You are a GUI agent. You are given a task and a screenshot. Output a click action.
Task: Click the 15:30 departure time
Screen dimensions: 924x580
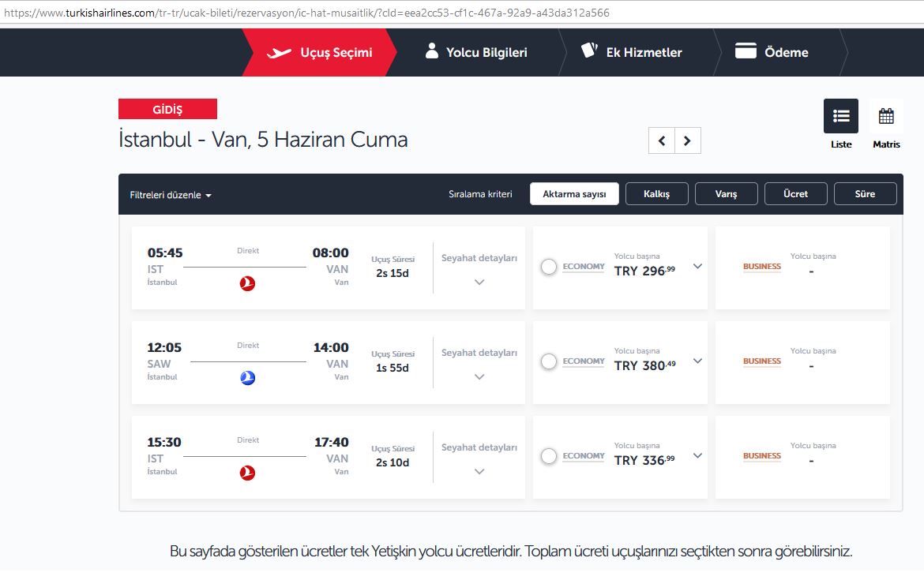pos(164,443)
